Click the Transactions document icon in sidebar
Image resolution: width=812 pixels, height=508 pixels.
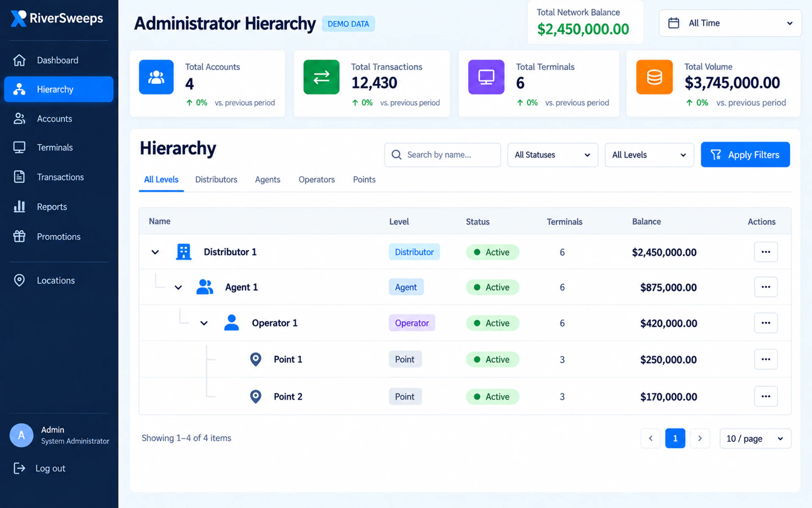click(x=19, y=177)
